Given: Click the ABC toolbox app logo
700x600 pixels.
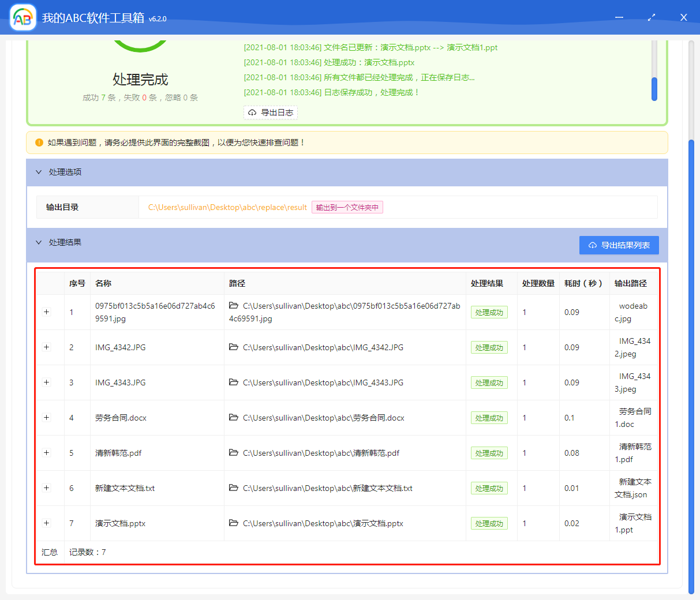Looking at the screenshot, I should (23, 18).
